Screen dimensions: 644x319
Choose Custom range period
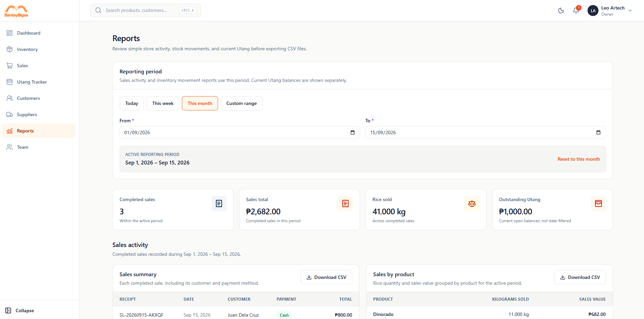241,103
